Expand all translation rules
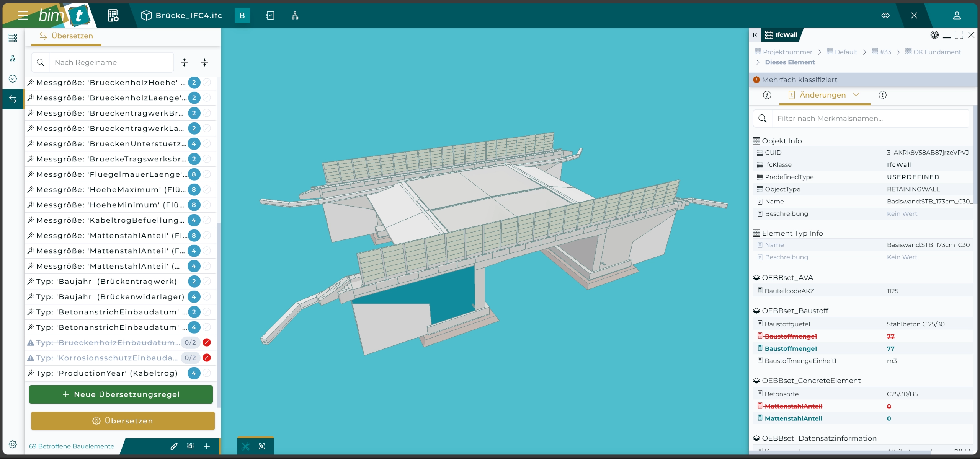This screenshot has width=980, height=459. [x=185, y=62]
